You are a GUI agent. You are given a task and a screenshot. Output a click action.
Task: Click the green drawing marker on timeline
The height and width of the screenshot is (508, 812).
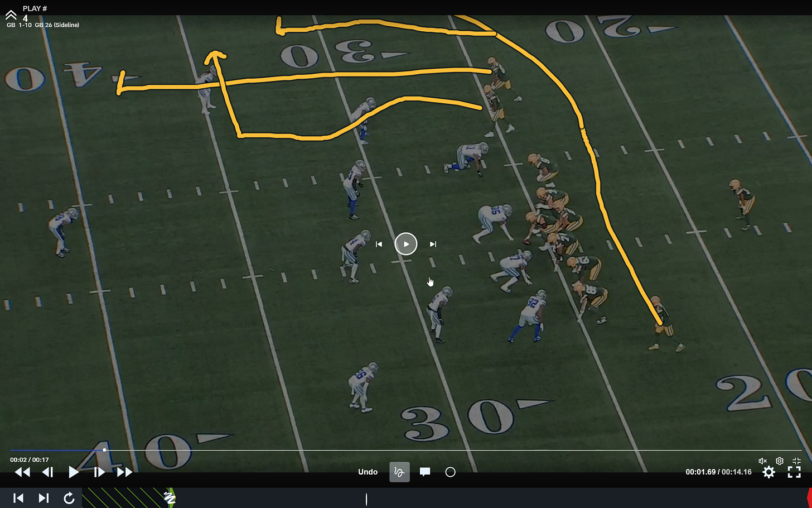pos(170,497)
